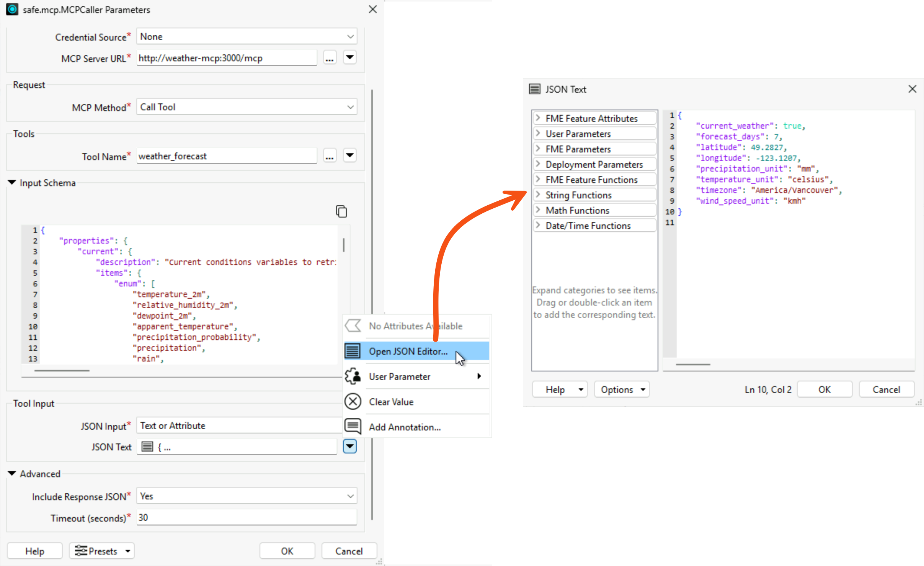Open the arrow menu beside Tool Name

pos(349,156)
